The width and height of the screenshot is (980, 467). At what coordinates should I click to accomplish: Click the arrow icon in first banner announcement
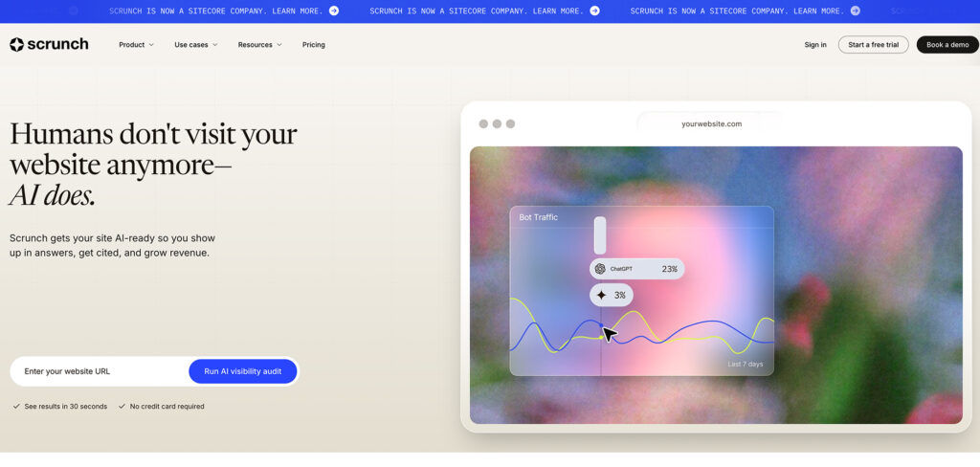334,11
